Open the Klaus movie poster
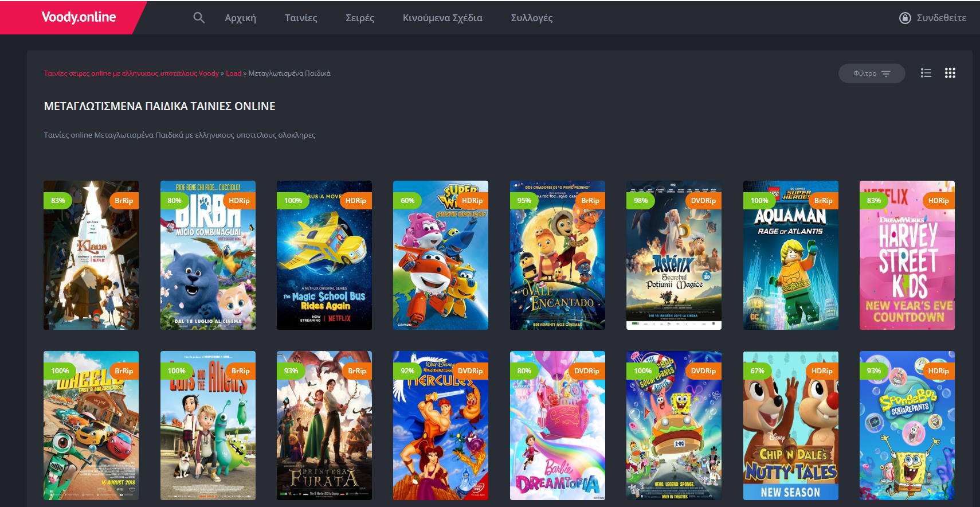980x507 pixels. pos(91,255)
